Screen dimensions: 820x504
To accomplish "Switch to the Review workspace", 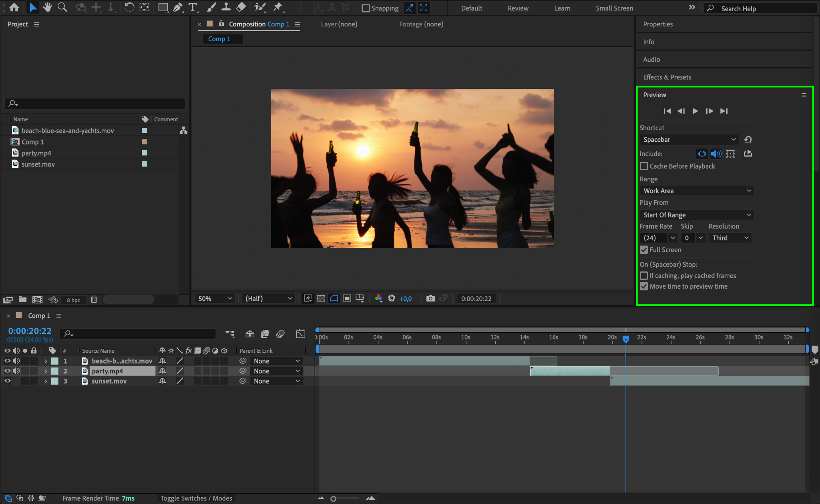I will click(x=518, y=8).
